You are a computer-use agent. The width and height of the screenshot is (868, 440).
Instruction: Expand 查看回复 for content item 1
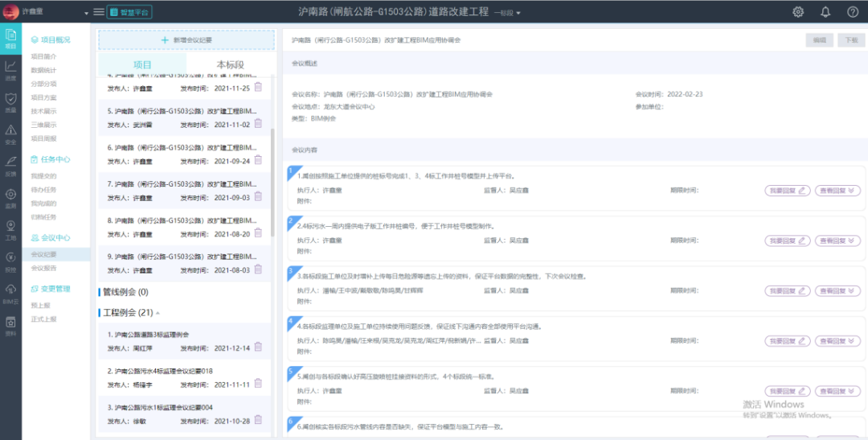(837, 191)
